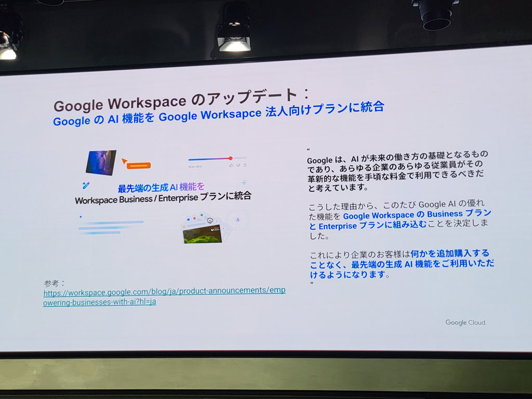Image resolution: width=532 pixels, height=399 pixels.
Task: Click the Google Cloud logo
Action: click(x=465, y=322)
